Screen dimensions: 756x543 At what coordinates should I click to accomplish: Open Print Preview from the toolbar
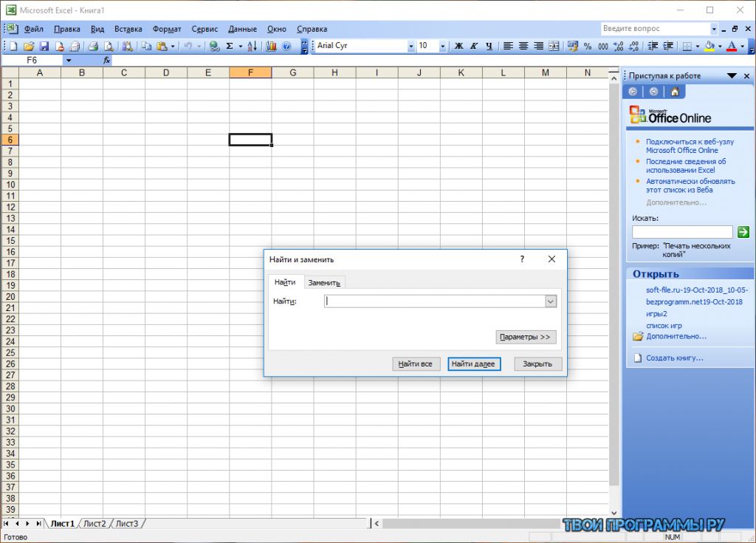[109, 47]
